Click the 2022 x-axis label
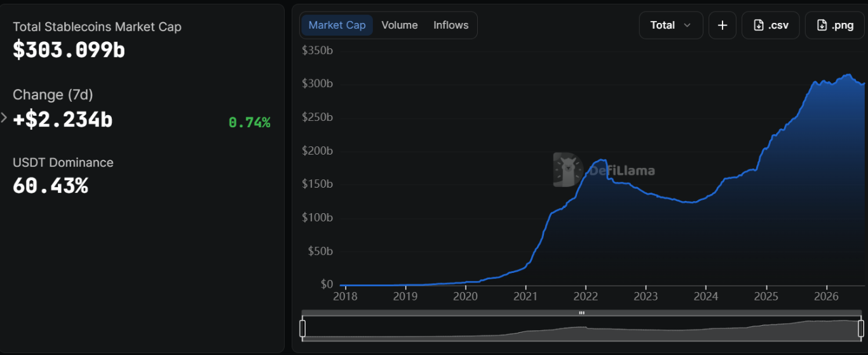Viewport: 868px width, 355px height. [586, 296]
